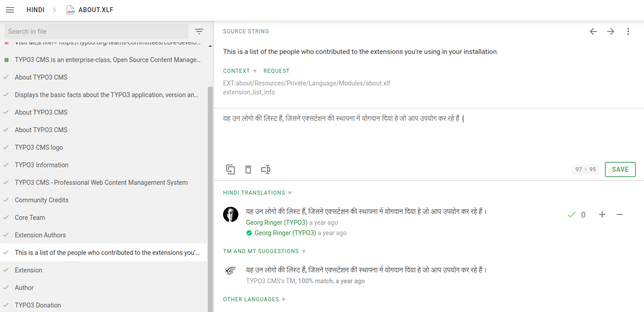This screenshot has width=644, height=312.
Task: Open the hamburger main menu
Action: pos(10,10)
